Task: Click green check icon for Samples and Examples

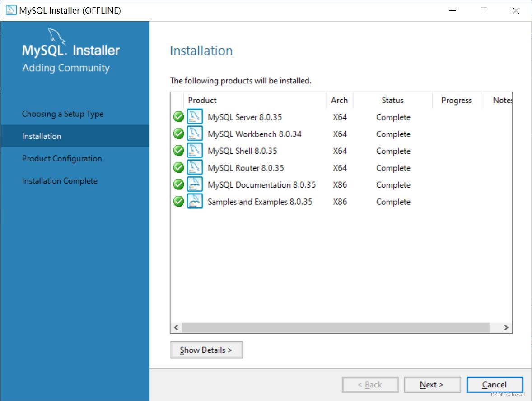Action: (178, 201)
